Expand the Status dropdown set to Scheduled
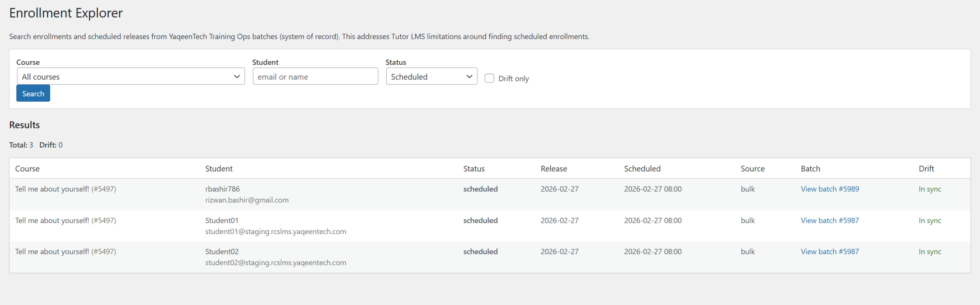 [x=431, y=76]
